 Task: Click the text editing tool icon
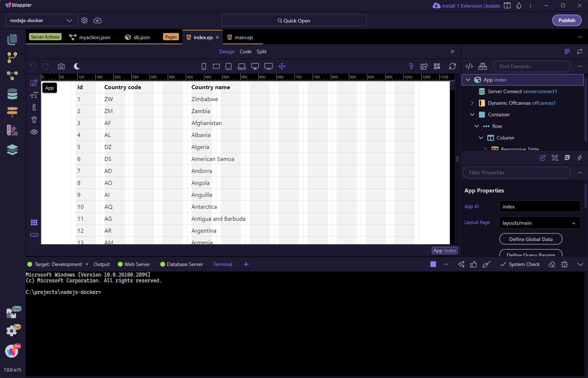tap(34, 95)
